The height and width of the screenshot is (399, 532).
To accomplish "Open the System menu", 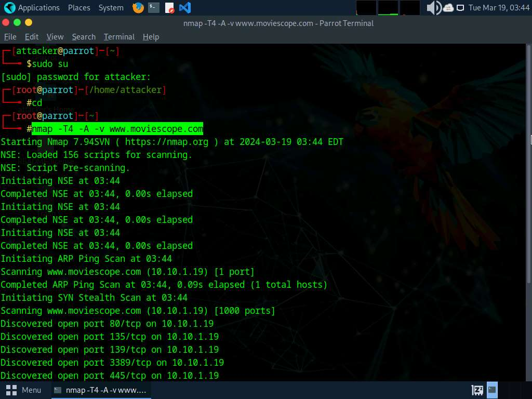I will [x=111, y=8].
